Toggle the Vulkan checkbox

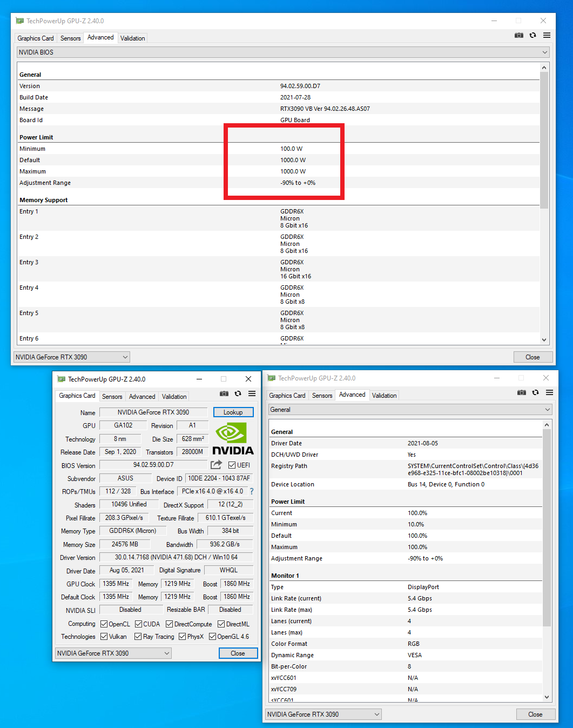[104, 637]
